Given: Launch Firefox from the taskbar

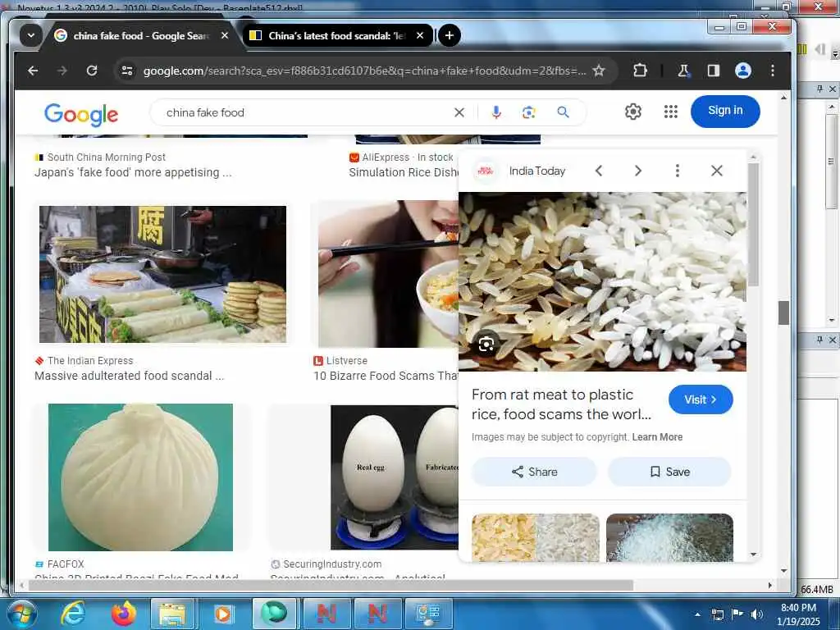Looking at the screenshot, I should pos(124,614).
